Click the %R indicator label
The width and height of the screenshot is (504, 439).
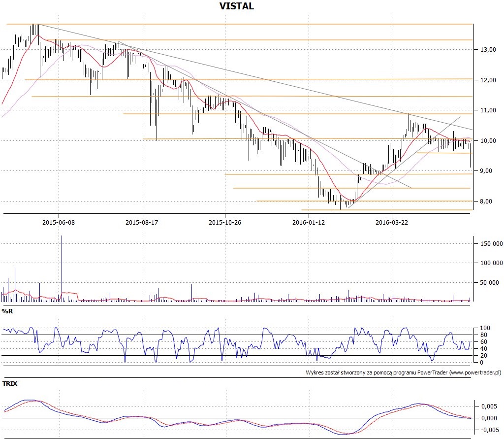click(x=7, y=311)
